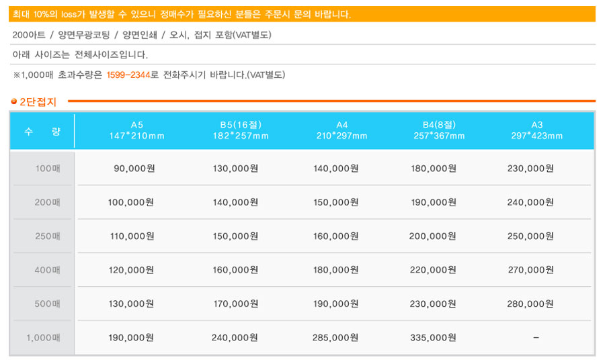Select the 2단접지 section heading
605x364 pixels.
pyautogui.click(x=38, y=102)
